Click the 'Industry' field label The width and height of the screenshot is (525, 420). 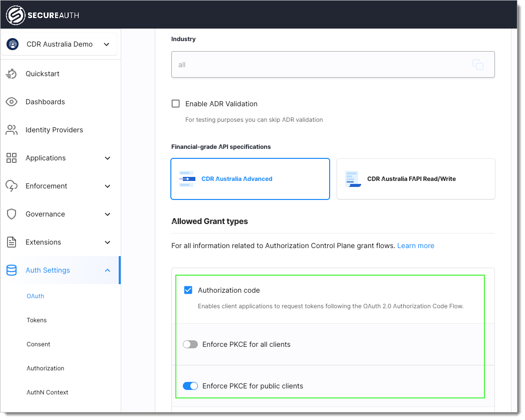coord(183,39)
